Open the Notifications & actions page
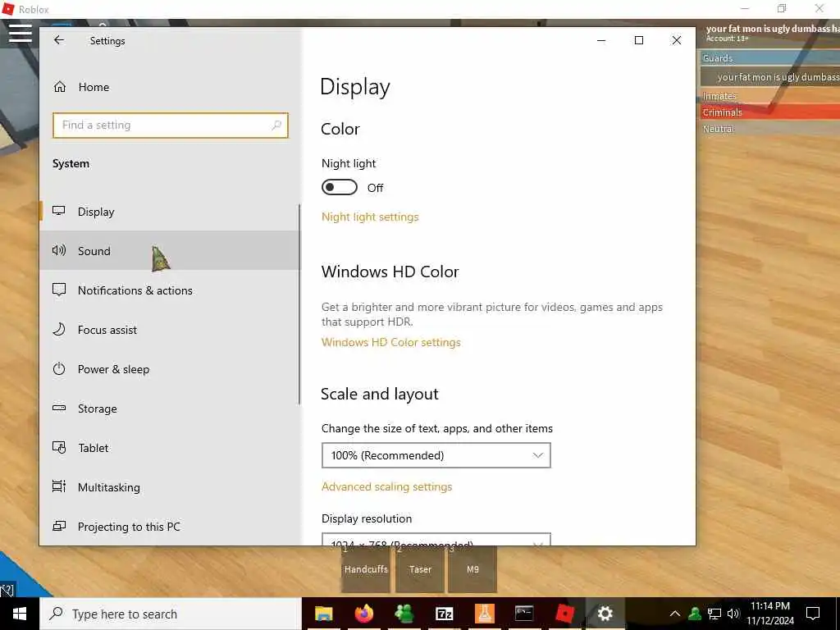The width and height of the screenshot is (840, 630). [x=169, y=290]
